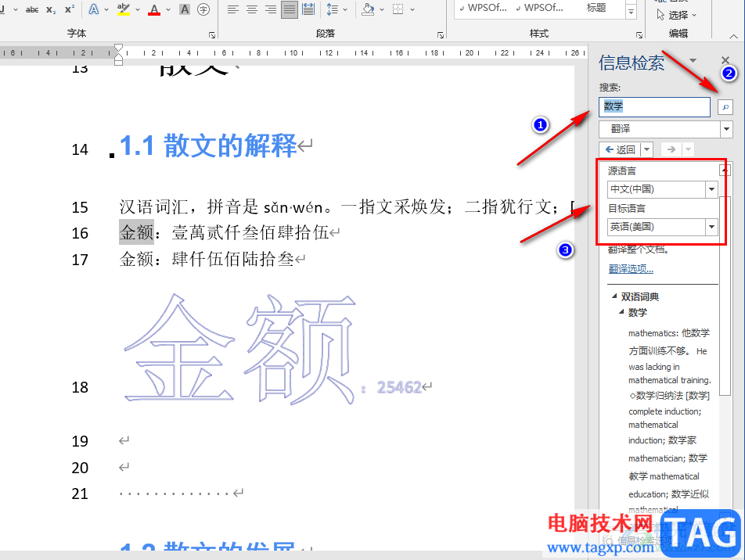This screenshot has width=745, height=560.
Task: Click the text 25462 on line 18
Action: [398, 388]
